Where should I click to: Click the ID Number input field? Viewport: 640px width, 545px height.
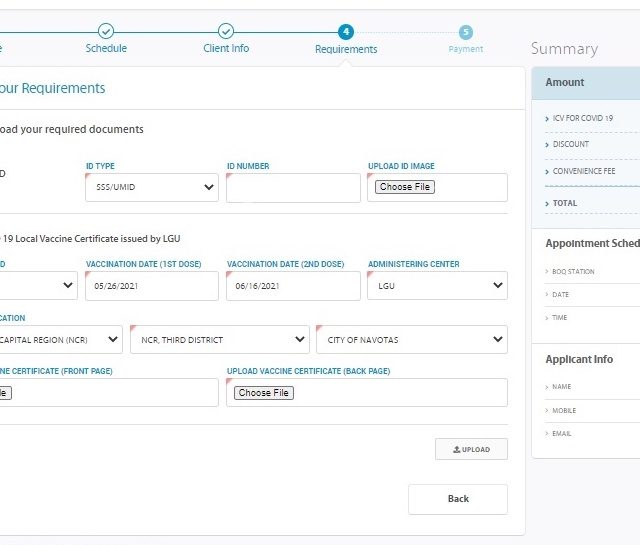coord(293,188)
